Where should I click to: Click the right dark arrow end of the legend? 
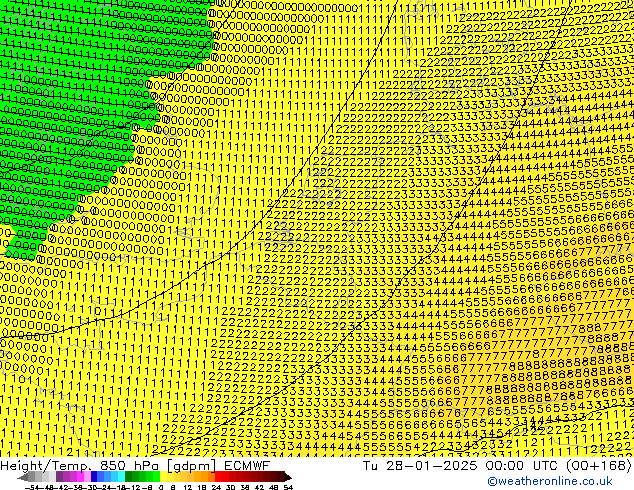coord(287,477)
